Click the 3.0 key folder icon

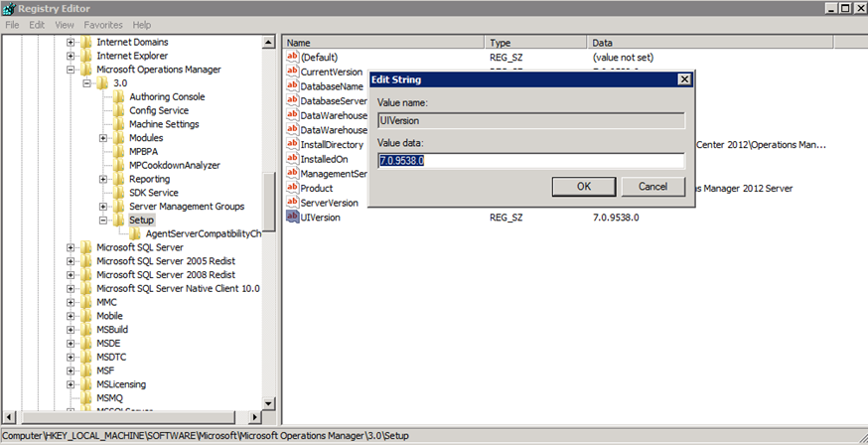(102, 83)
